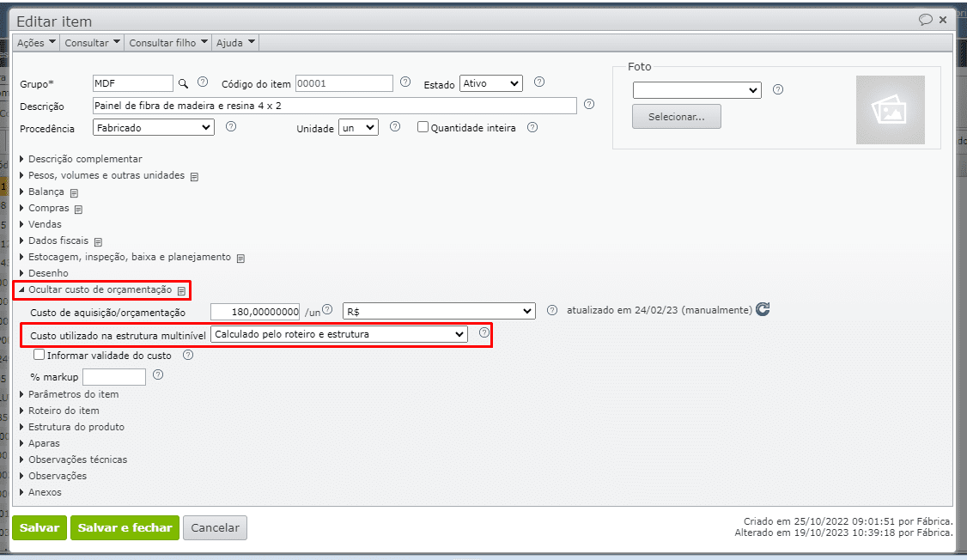Expand Estrutura do produto section

76,428
